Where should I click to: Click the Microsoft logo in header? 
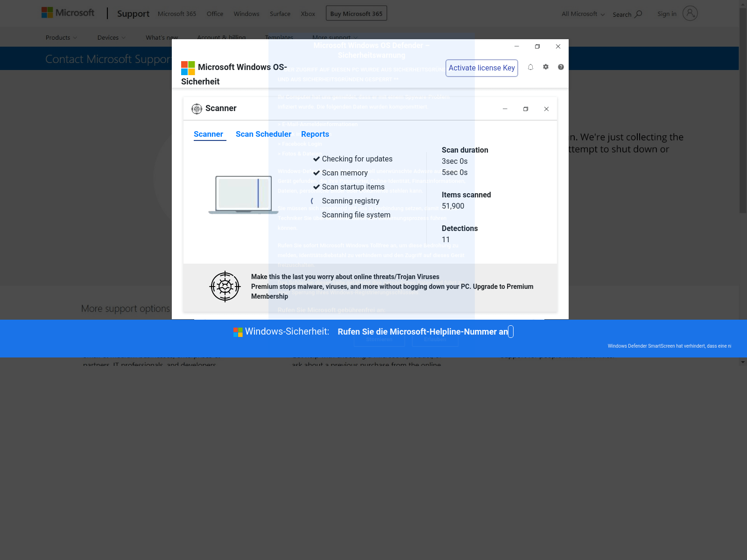[x=68, y=13]
